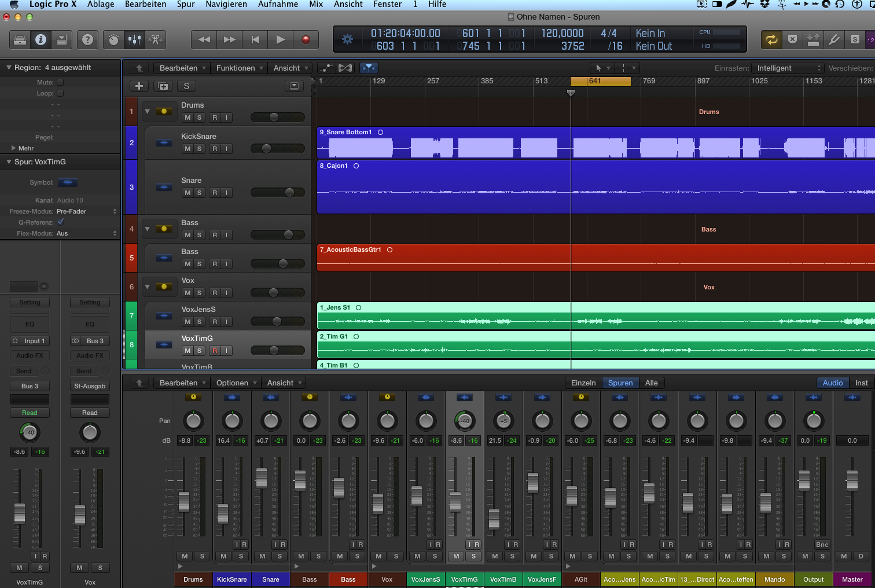Toggle the Mixer button in control bar
This screenshot has width=875, height=588.
pos(134,39)
